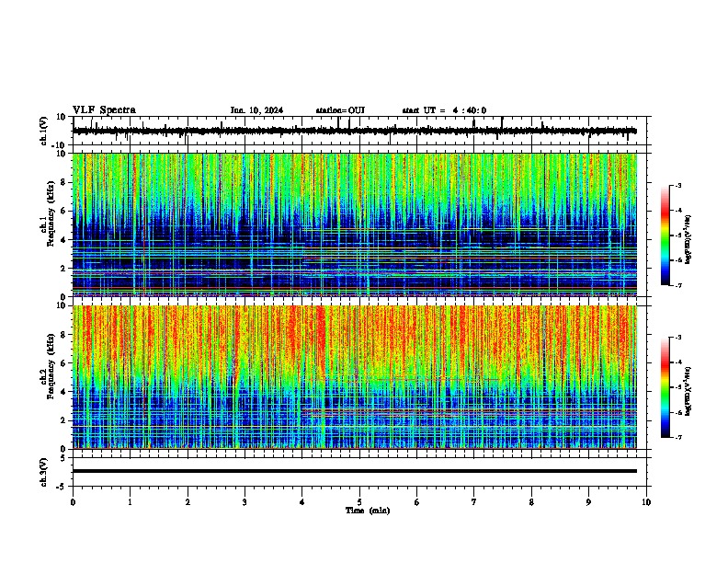Click the "-3" label on ch.1 colorbar

click(678, 185)
